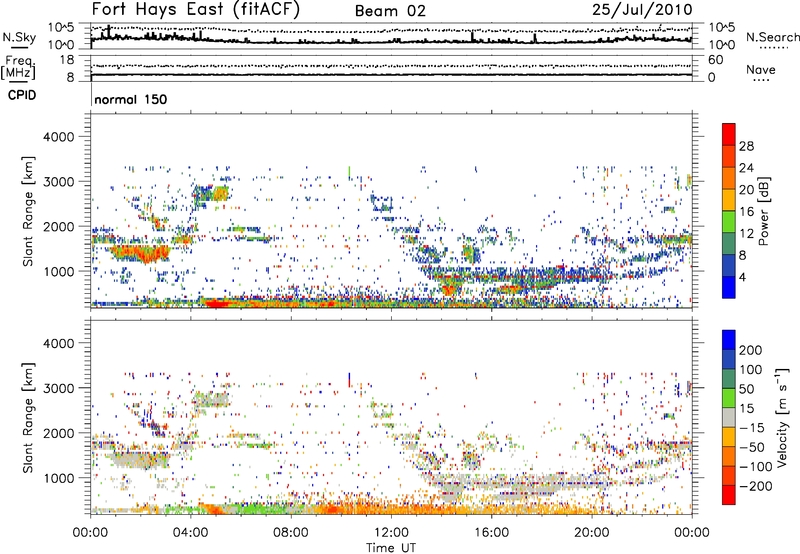Click the 'N.Sky' legend label

tap(19, 37)
